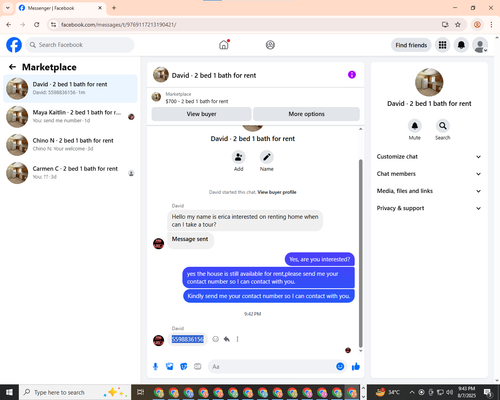Screen dimensions: 500x400
Task: Reply to the phone number message
Action: 227,339
